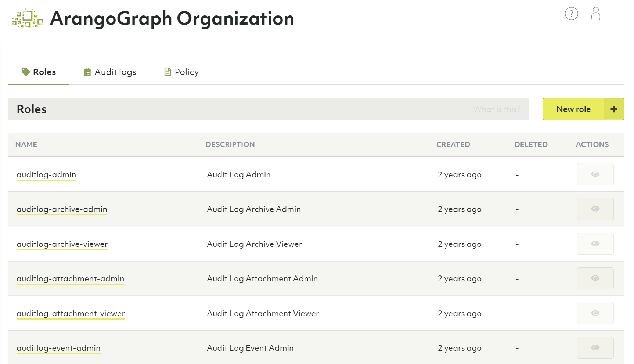Viewport: 634px width, 364px height.
Task: Switch to the Audit logs tab
Action: [x=110, y=72]
